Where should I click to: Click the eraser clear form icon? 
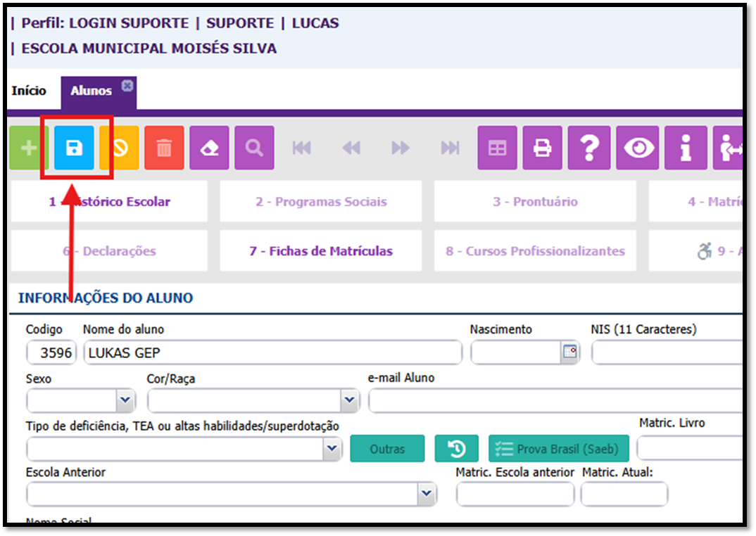pyautogui.click(x=209, y=148)
